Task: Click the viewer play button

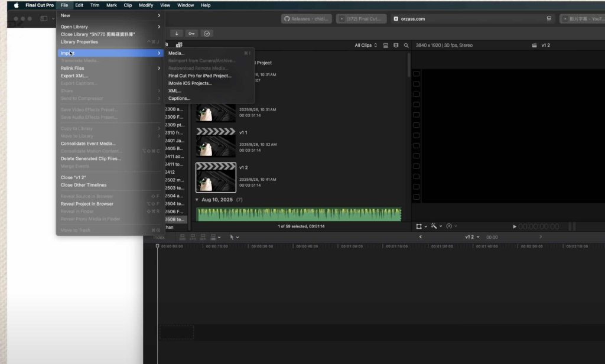Action: (x=515, y=226)
